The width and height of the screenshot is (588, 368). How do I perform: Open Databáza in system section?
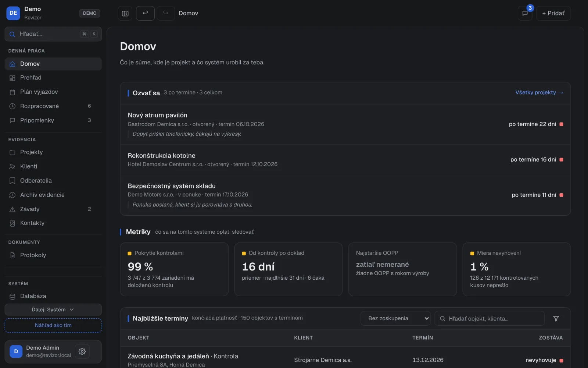(53, 296)
